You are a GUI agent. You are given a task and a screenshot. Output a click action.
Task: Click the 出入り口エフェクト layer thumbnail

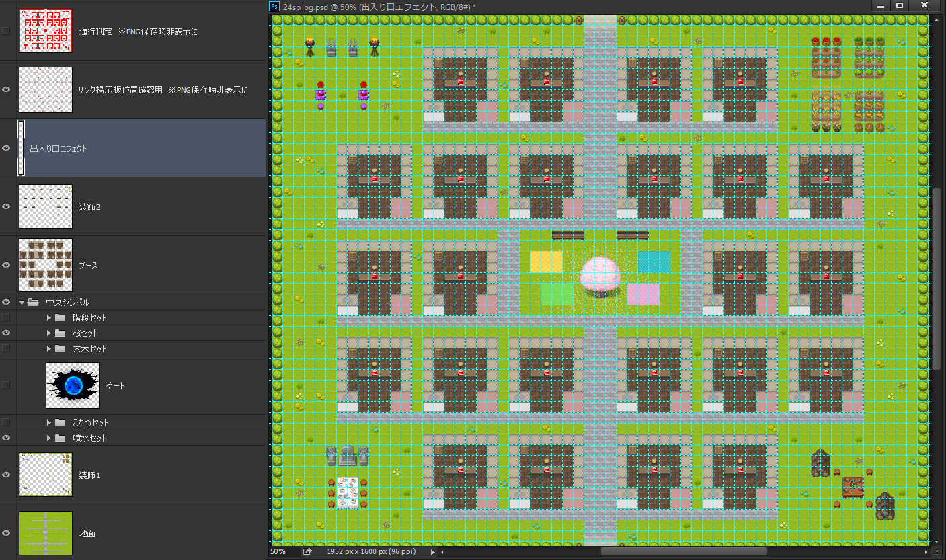[x=22, y=148]
